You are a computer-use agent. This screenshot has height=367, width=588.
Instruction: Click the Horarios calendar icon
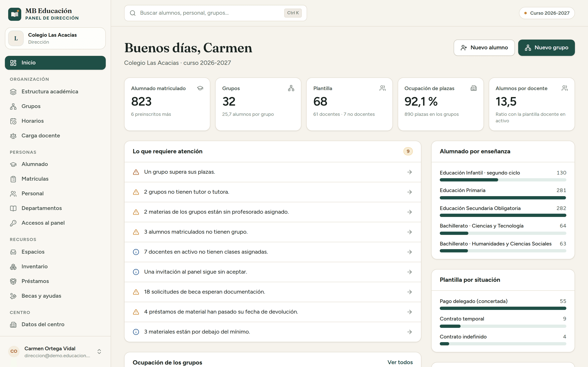point(13,121)
